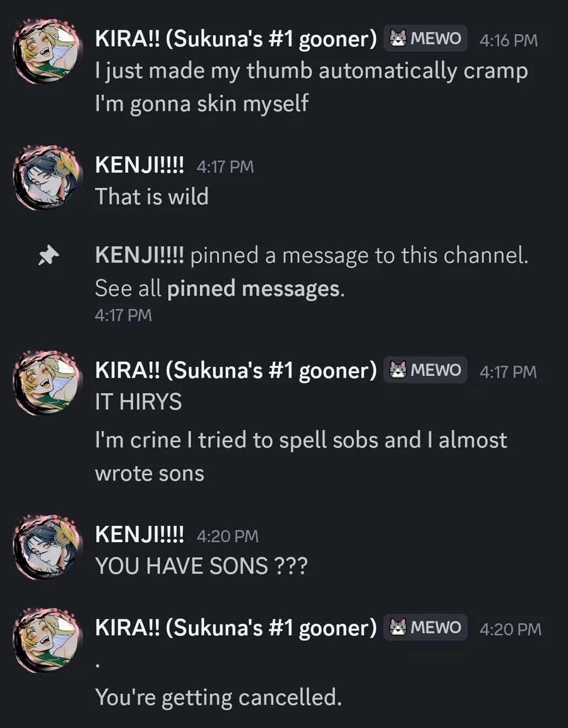This screenshot has width=568, height=728.
Task: Click the "YOU HAVE SONS ???" message text
Action: (x=201, y=566)
